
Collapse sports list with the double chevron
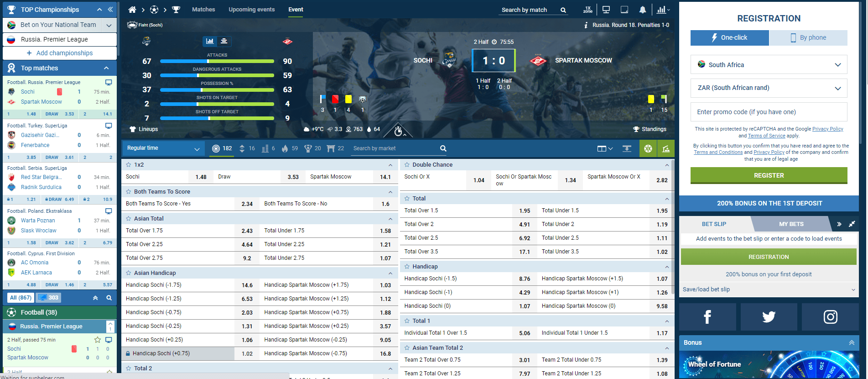(x=95, y=298)
